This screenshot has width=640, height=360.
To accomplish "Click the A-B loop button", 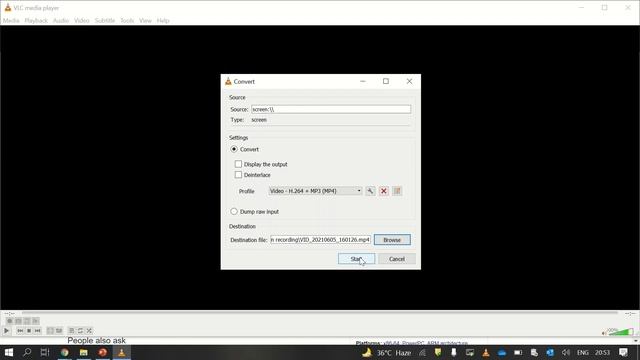I will (x=27, y=321).
